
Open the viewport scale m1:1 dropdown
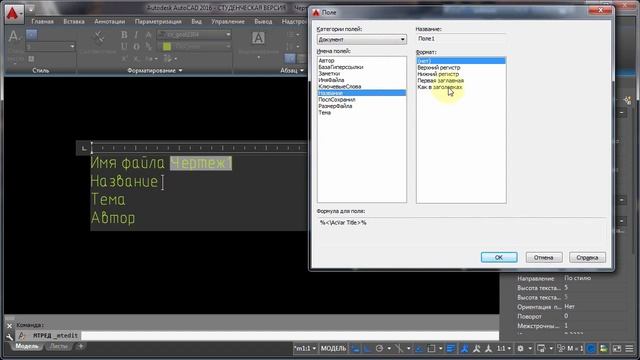(305, 349)
